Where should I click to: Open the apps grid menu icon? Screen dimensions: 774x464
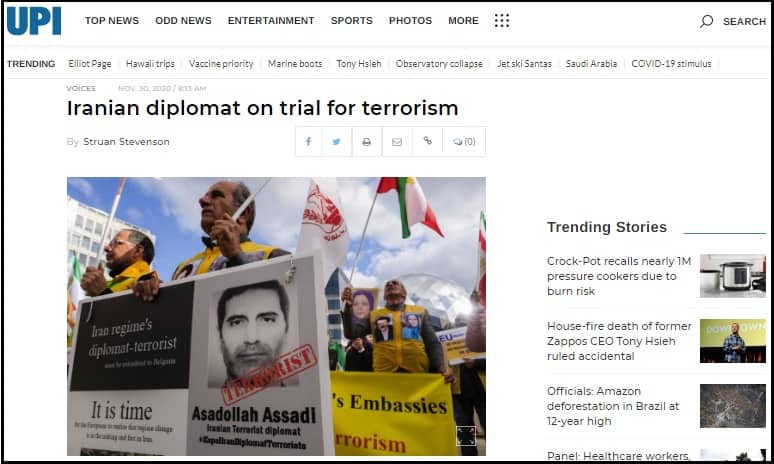[502, 21]
